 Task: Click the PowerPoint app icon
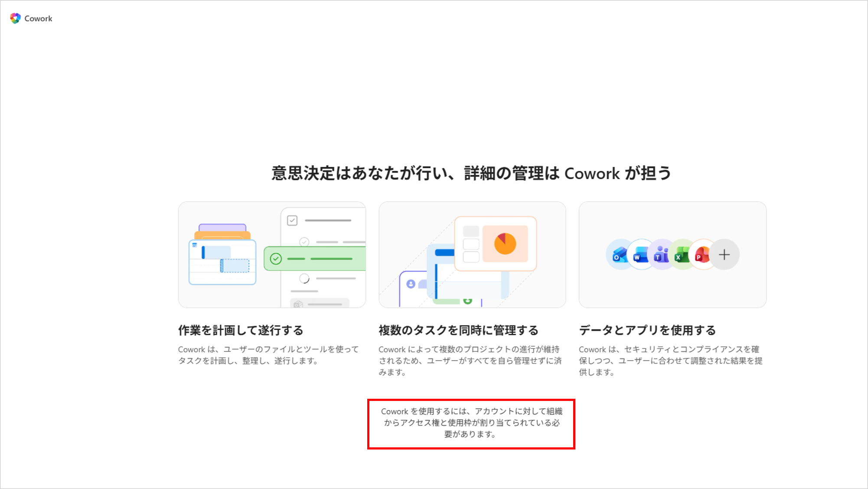click(703, 255)
